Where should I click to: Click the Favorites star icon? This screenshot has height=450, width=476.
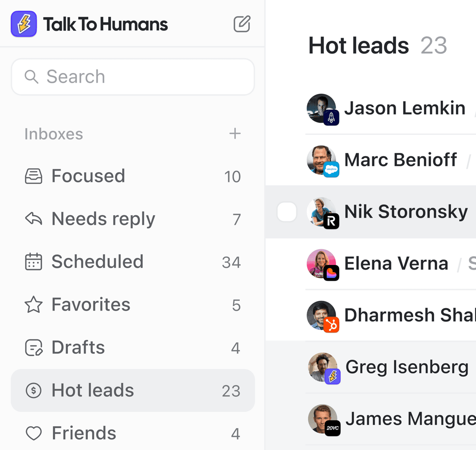tap(33, 304)
